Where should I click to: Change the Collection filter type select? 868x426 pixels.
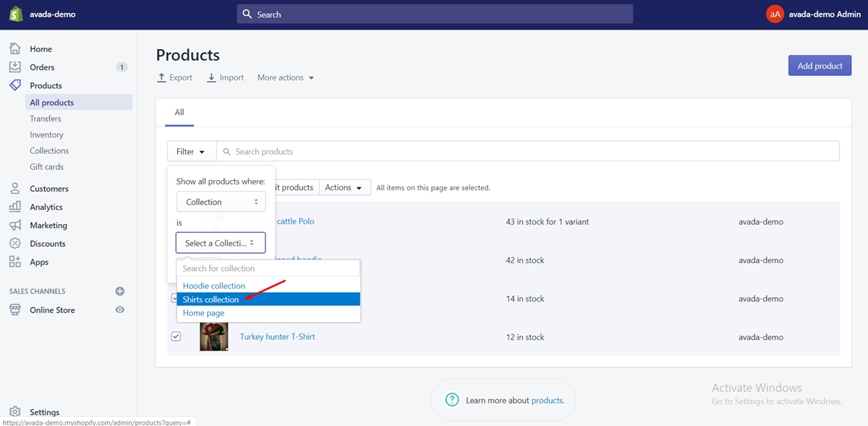click(221, 202)
